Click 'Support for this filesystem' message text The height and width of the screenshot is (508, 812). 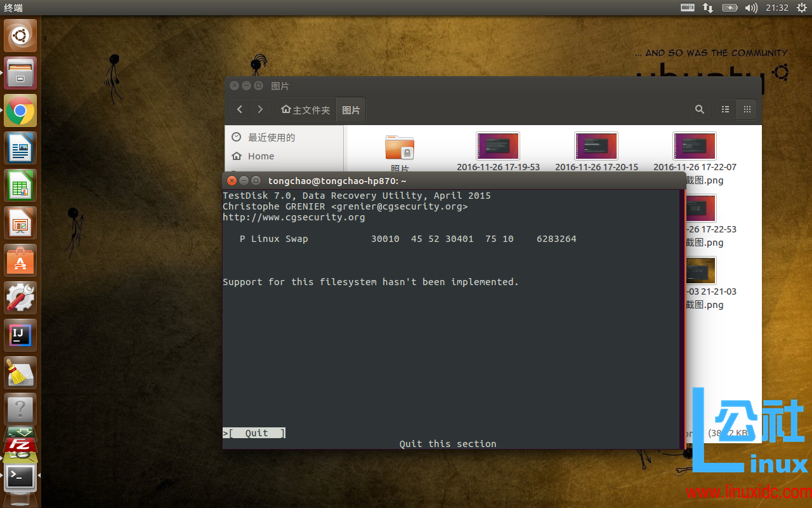(370, 282)
